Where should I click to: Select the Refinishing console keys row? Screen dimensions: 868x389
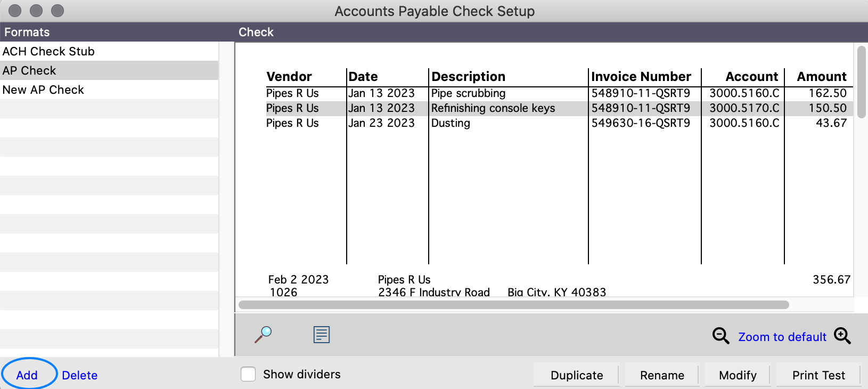click(493, 108)
